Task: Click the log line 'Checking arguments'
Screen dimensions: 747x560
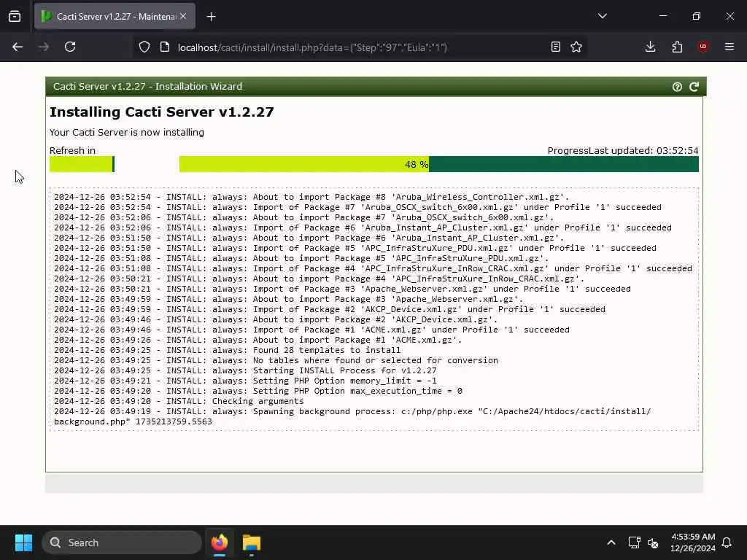Action: (x=179, y=401)
